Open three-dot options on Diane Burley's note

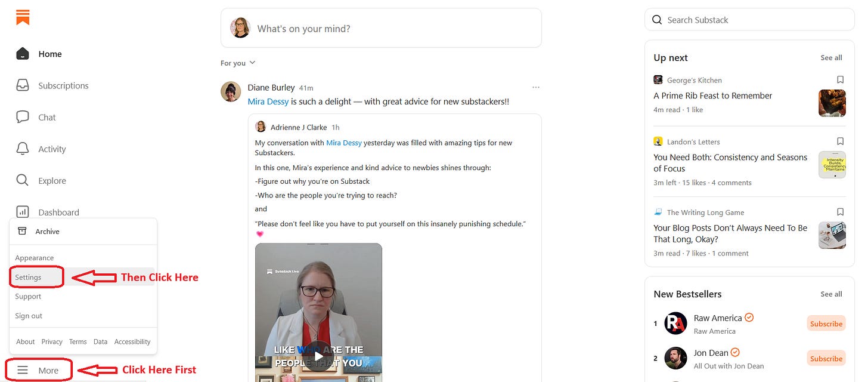click(535, 88)
